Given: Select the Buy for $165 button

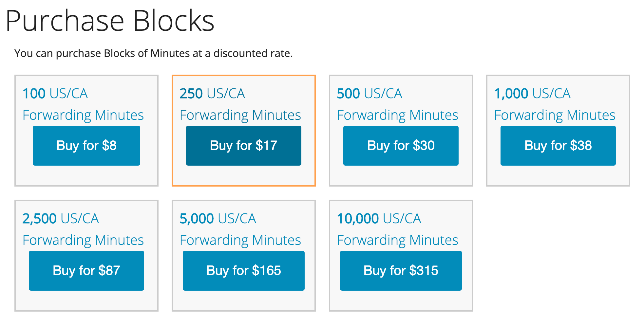Looking at the screenshot, I should point(243,271).
